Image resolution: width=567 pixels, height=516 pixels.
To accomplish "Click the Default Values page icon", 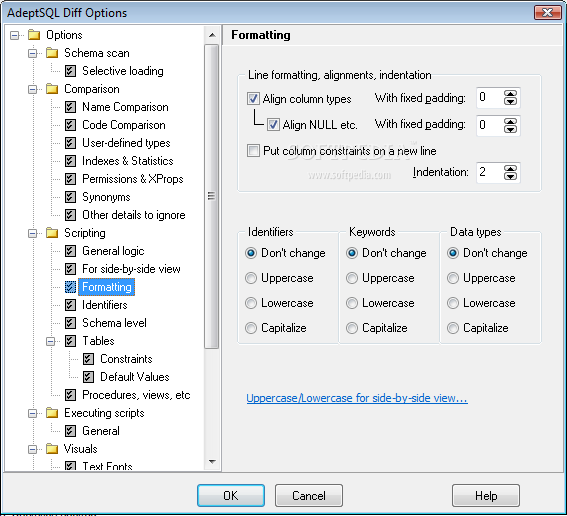I will coord(88,377).
